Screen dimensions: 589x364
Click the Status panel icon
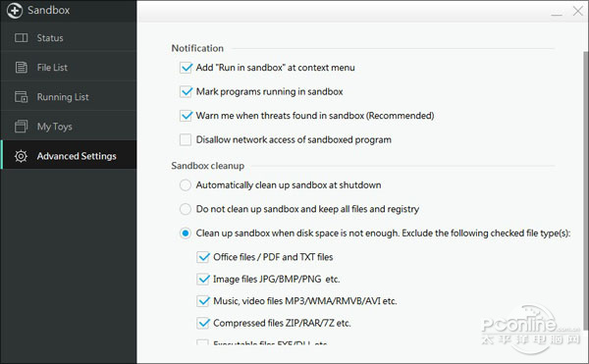[x=21, y=37]
